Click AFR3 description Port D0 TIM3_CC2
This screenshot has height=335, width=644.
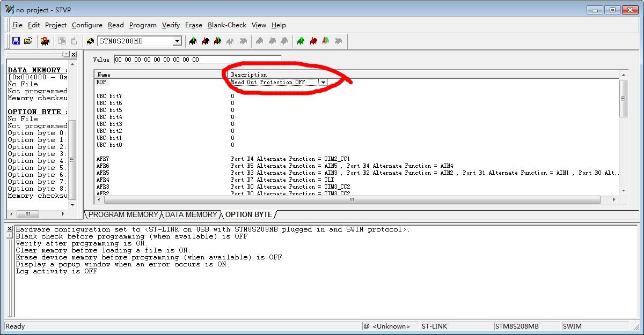pyautogui.click(x=290, y=187)
